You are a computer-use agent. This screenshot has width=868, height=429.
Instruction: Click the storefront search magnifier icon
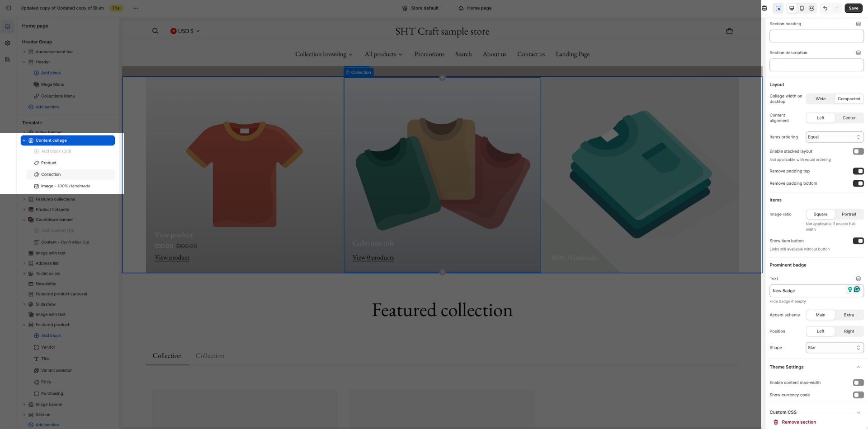click(x=155, y=31)
